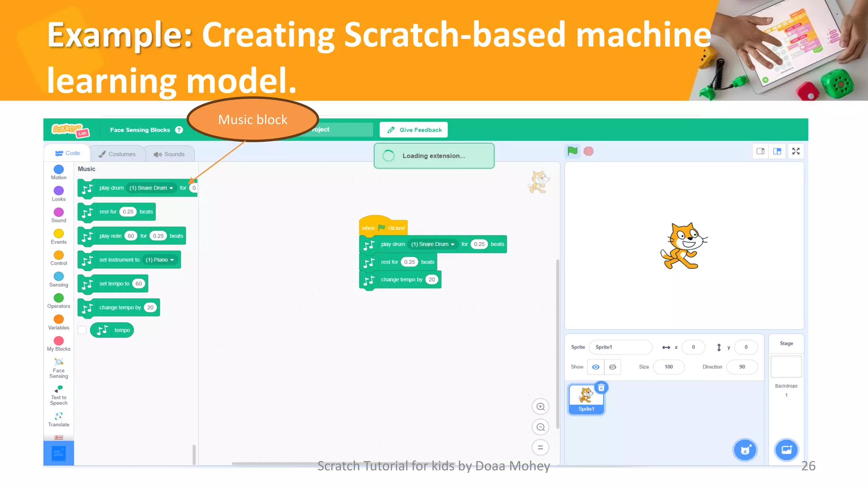The height and width of the screenshot is (488, 868).
Task: Select the My Blocks category
Action: click(x=58, y=344)
